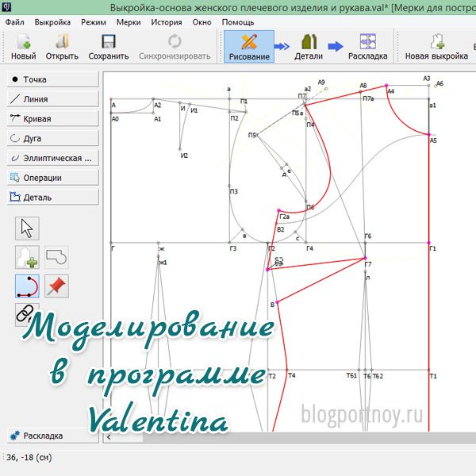The height and width of the screenshot is (476, 476).
Task: Open a file with Открыть
Action: (62, 47)
